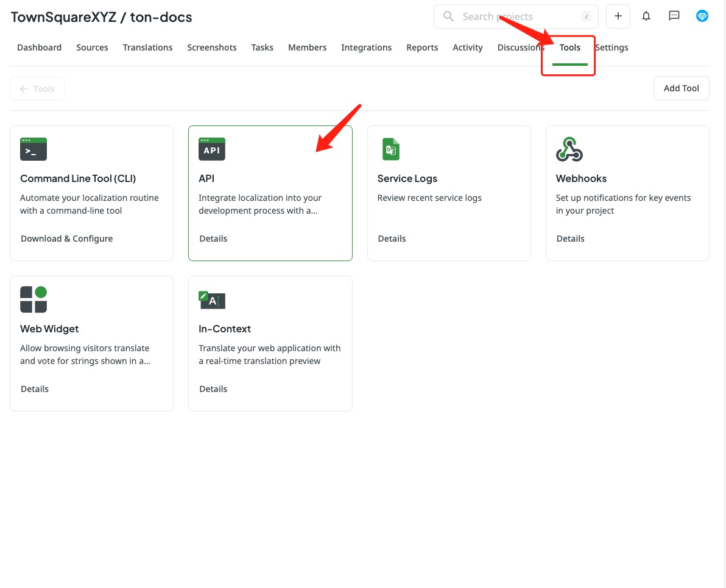Click the Web Widget icon
The width and height of the screenshot is (726, 588).
[x=33, y=299]
